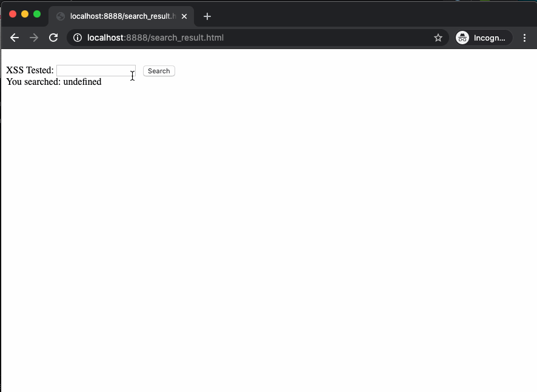The height and width of the screenshot is (392, 537).
Task: Click inside the XSS Tested text field
Action: pyautogui.click(x=95, y=70)
